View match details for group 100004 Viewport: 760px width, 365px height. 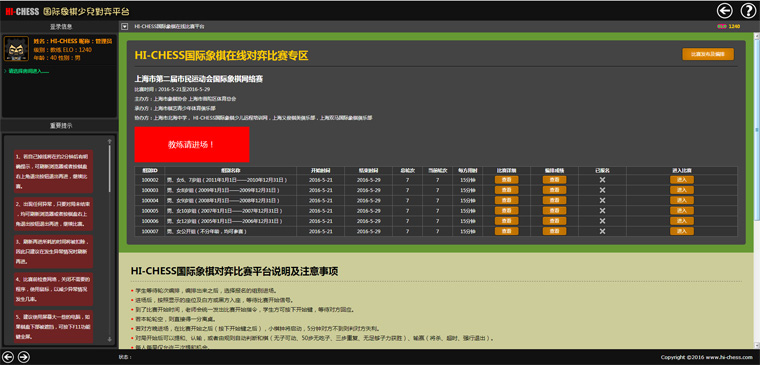[507, 200]
